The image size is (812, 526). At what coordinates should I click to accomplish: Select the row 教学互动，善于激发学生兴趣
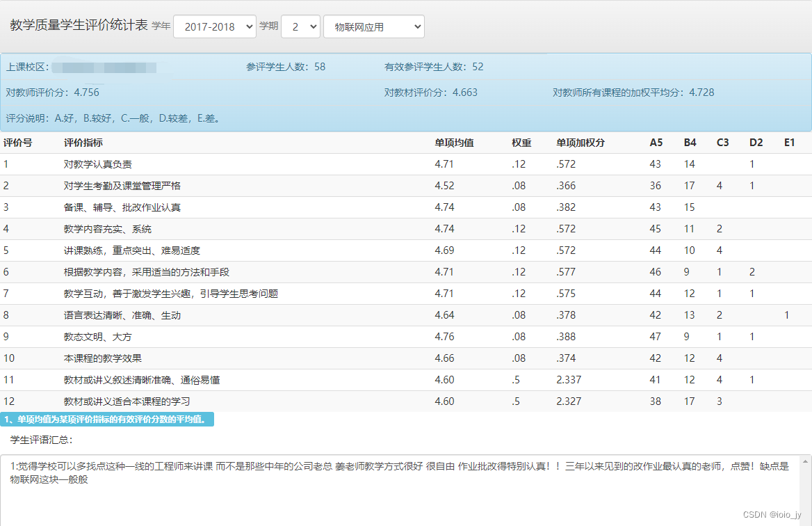pyautogui.click(x=406, y=294)
